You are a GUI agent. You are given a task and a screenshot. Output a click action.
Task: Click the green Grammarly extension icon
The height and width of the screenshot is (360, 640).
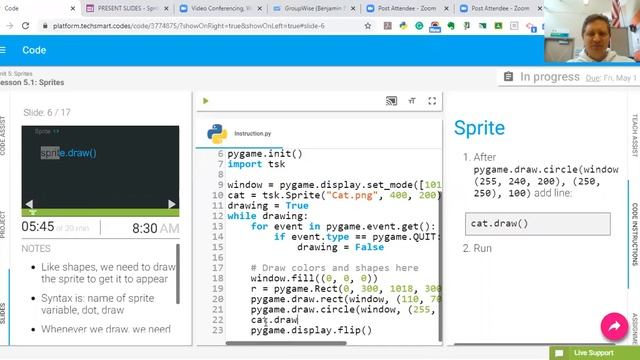[419, 26]
